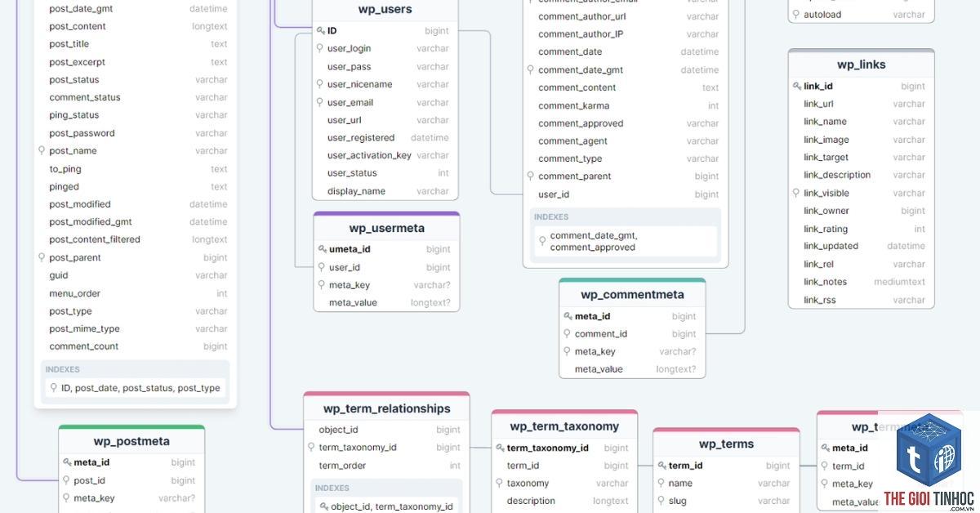Click the index icon beside link_visible
The height and width of the screenshot is (513, 980).
point(796,193)
